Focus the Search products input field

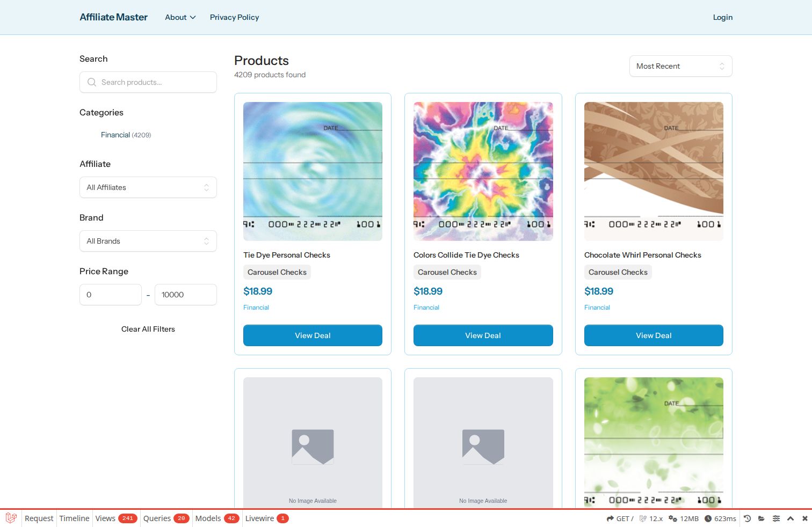(x=148, y=82)
